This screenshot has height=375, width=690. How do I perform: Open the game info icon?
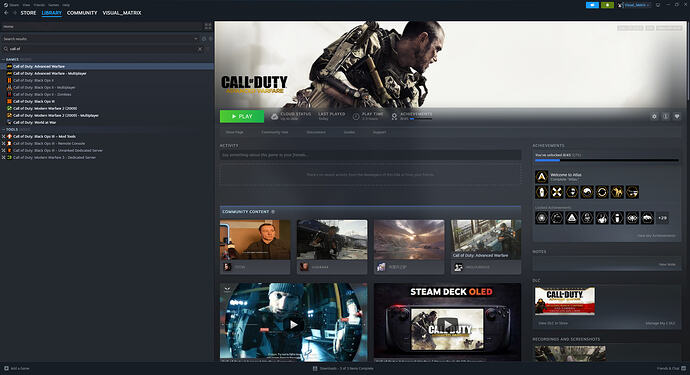pyautogui.click(x=665, y=116)
